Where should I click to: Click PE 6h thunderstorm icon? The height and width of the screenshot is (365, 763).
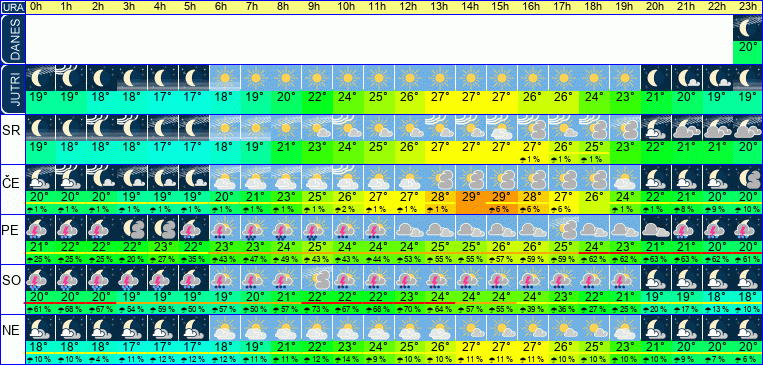(224, 228)
